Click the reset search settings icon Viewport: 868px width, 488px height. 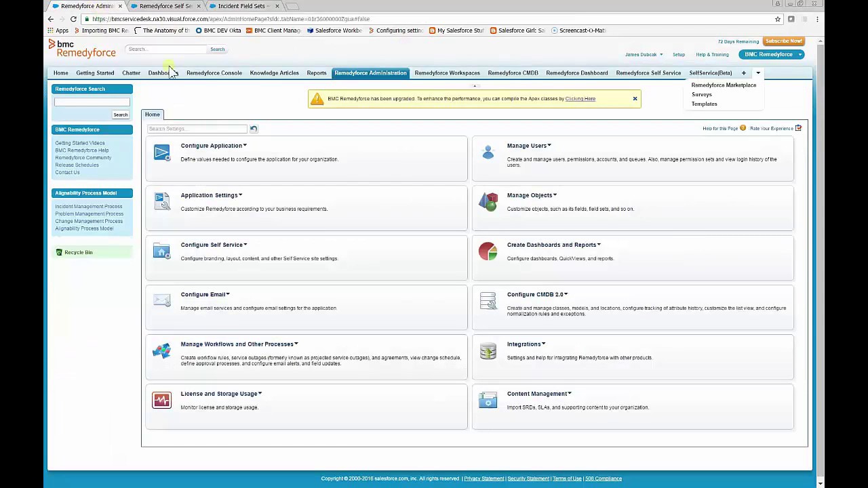254,129
